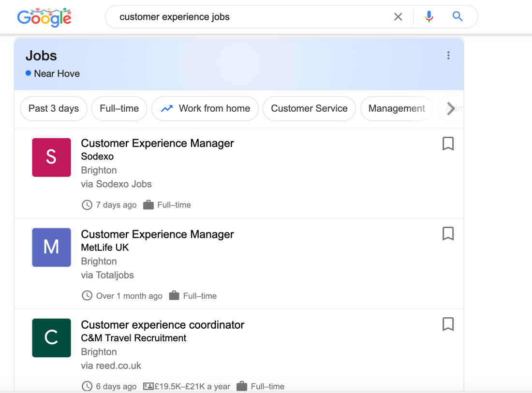Start voice search with the microphone icon
Viewport: 532px width, 393px height.
(429, 16)
